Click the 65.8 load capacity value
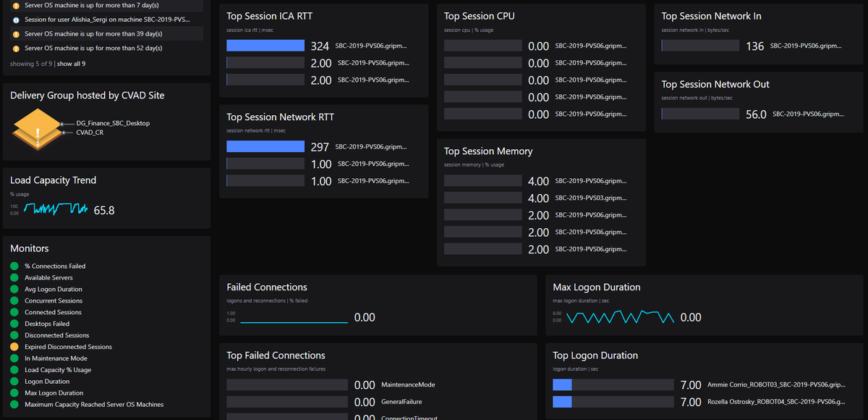The height and width of the screenshot is (420, 868). click(x=104, y=211)
